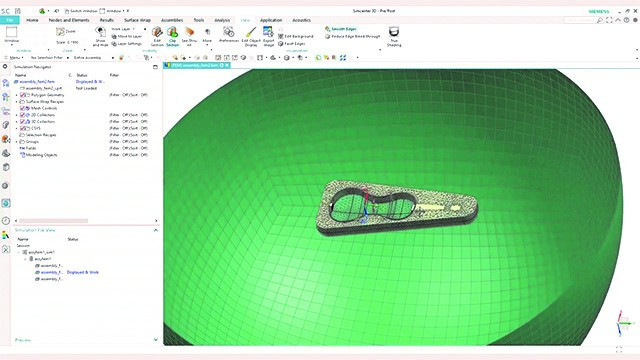
Task: Open the Surface Wrap ribbon tab
Action: [138, 20]
